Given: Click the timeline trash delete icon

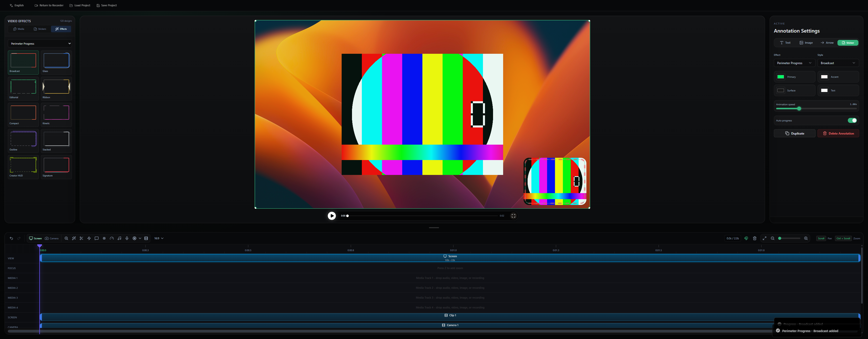Looking at the screenshot, I should tap(754, 238).
